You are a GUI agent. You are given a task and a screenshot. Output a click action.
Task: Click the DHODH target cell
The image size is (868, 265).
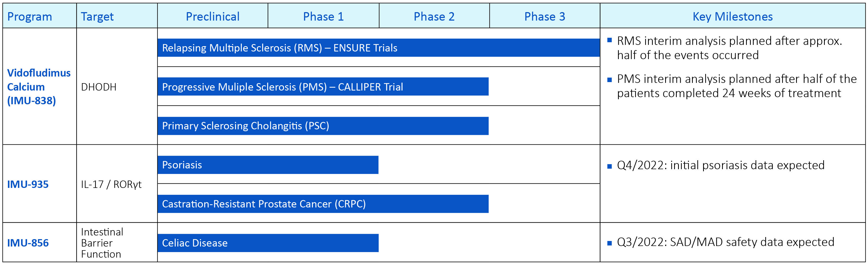pos(99,87)
